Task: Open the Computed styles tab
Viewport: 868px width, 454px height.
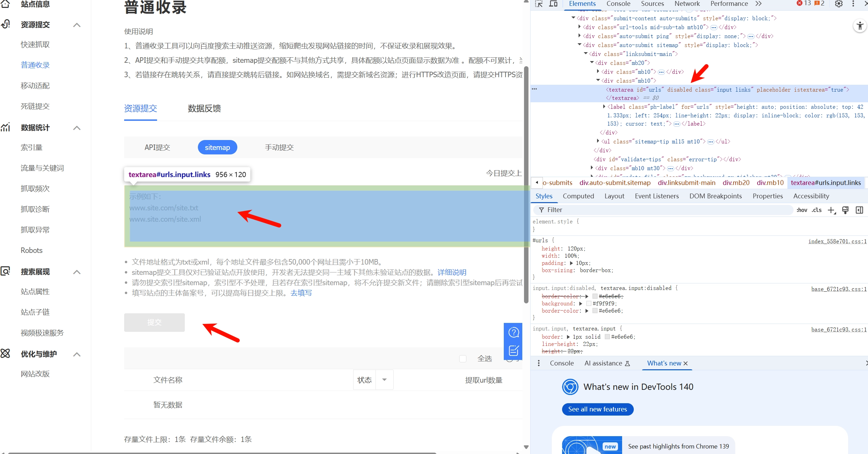Action: pyautogui.click(x=578, y=196)
